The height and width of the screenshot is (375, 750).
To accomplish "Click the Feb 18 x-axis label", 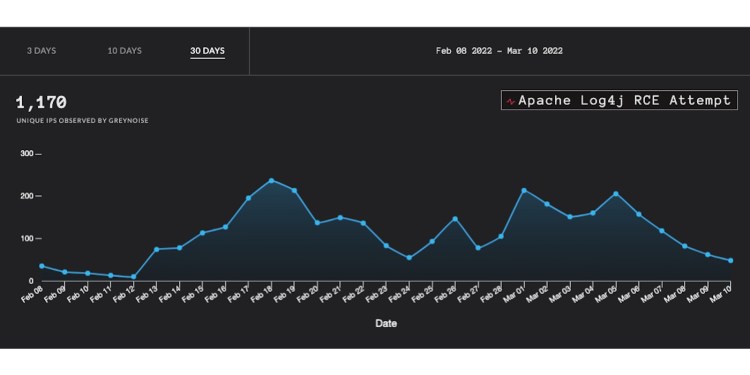I will click(x=263, y=293).
